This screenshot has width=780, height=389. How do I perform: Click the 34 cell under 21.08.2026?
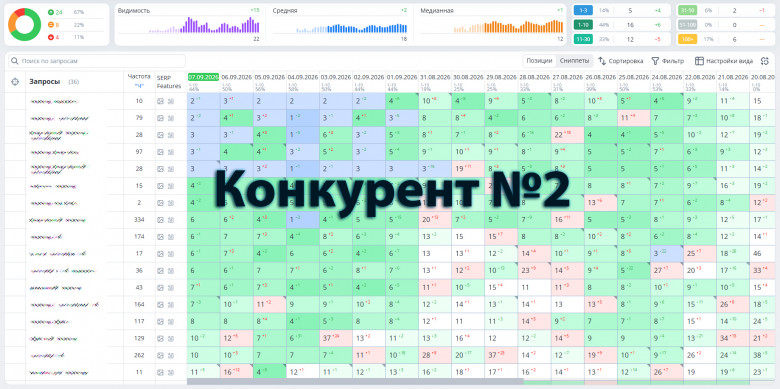[x=733, y=338]
